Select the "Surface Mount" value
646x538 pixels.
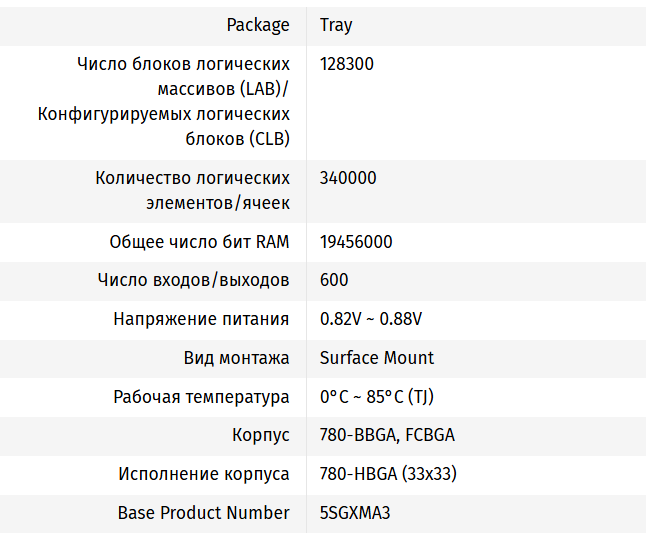pos(377,358)
